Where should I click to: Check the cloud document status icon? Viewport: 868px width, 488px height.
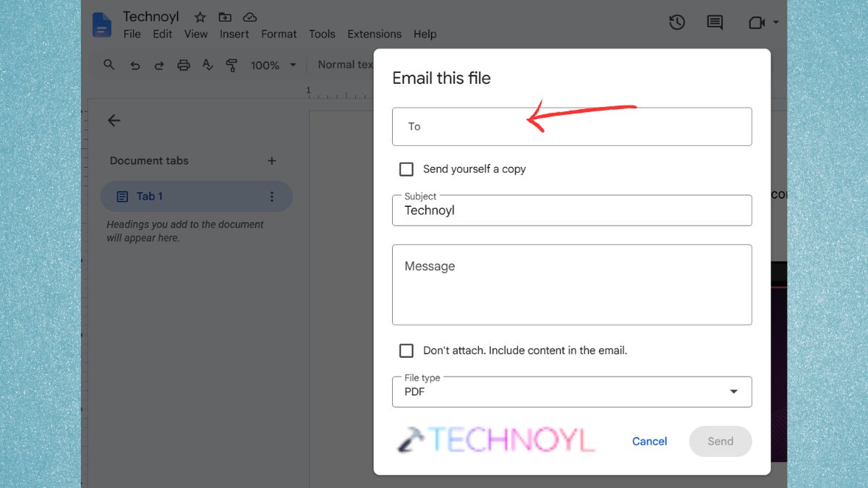(250, 17)
